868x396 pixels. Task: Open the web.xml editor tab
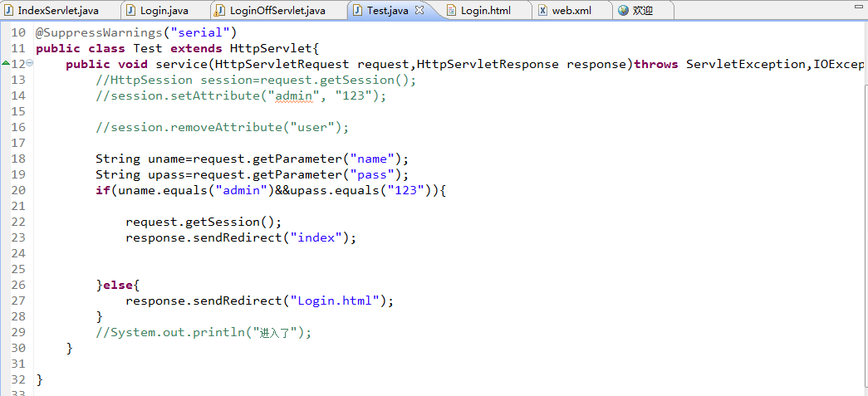(x=571, y=11)
